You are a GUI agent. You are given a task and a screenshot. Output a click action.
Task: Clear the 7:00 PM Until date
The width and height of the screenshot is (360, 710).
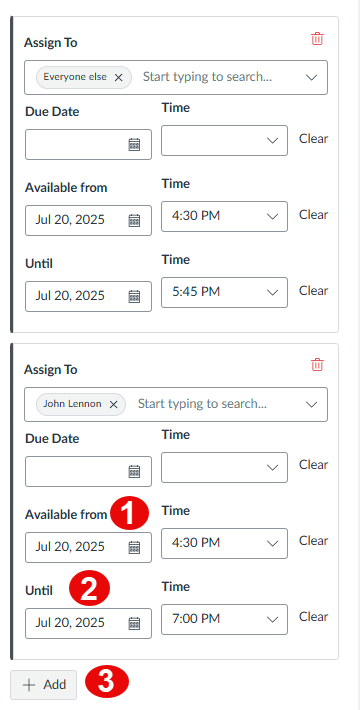(313, 617)
